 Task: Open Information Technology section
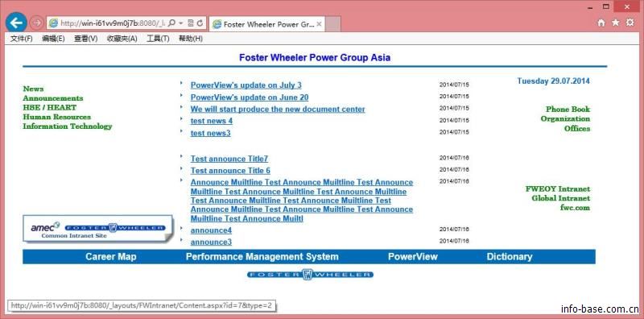[x=68, y=126]
